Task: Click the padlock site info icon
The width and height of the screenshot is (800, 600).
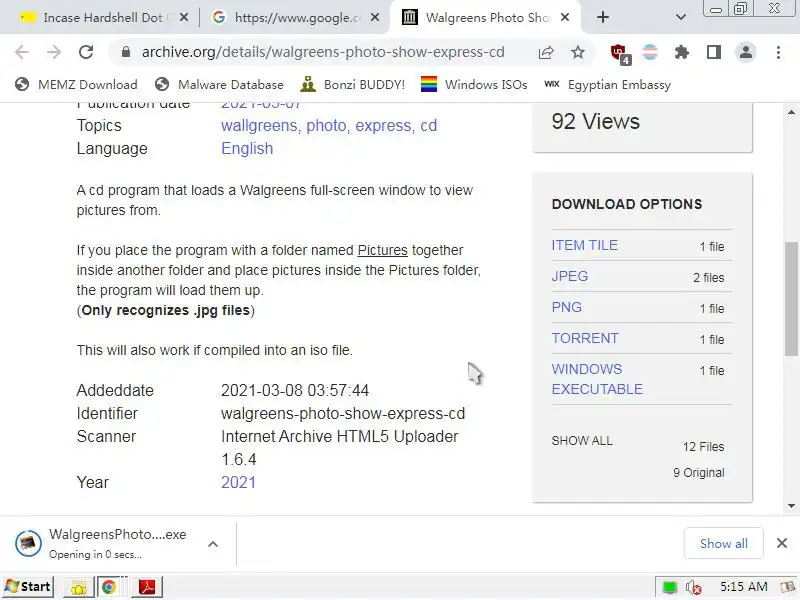Action: point(126,52)
